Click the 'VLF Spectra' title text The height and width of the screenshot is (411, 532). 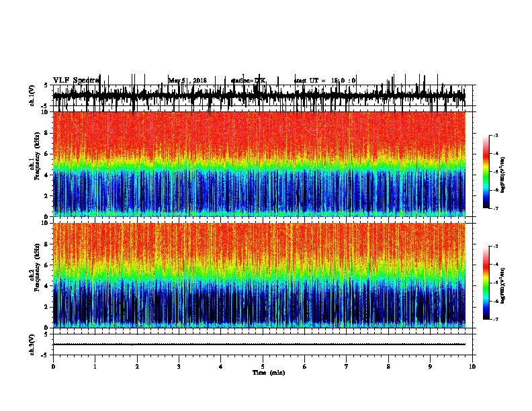76,80
